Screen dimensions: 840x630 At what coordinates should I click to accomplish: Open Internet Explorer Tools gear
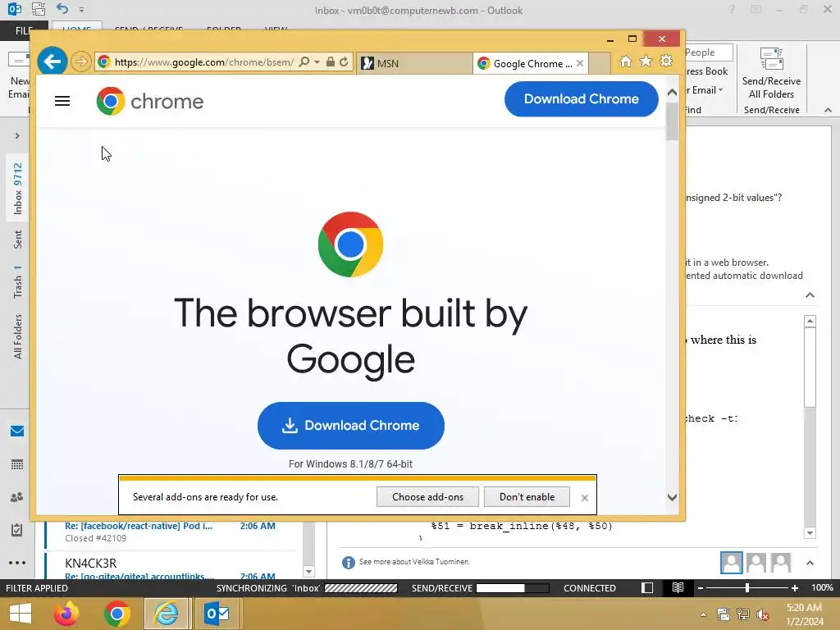point(666,62)
